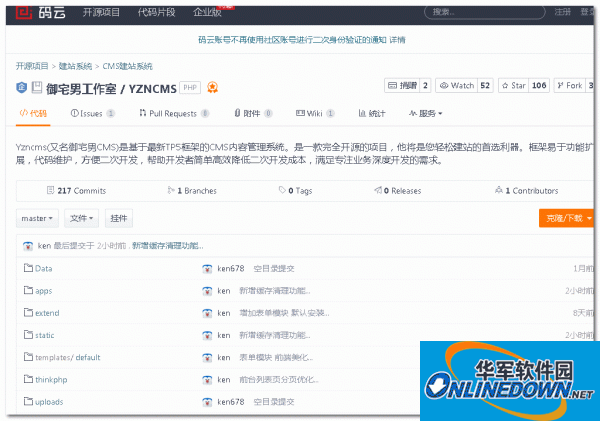This screenshot has width=600, height=421.
Task: Focus the 搜索 search box
Action: pyautogui.click(x=484, y=12)
